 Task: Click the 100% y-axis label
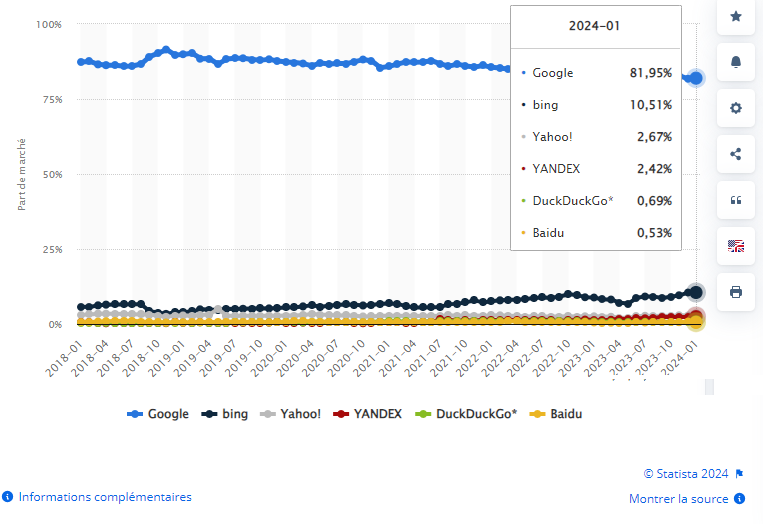tap(49, 24)
